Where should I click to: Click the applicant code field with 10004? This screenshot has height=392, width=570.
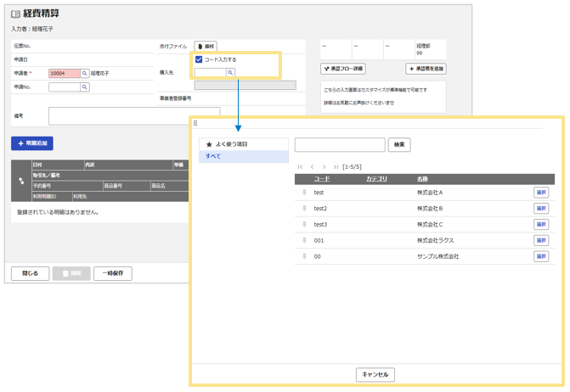pos(65,73)
